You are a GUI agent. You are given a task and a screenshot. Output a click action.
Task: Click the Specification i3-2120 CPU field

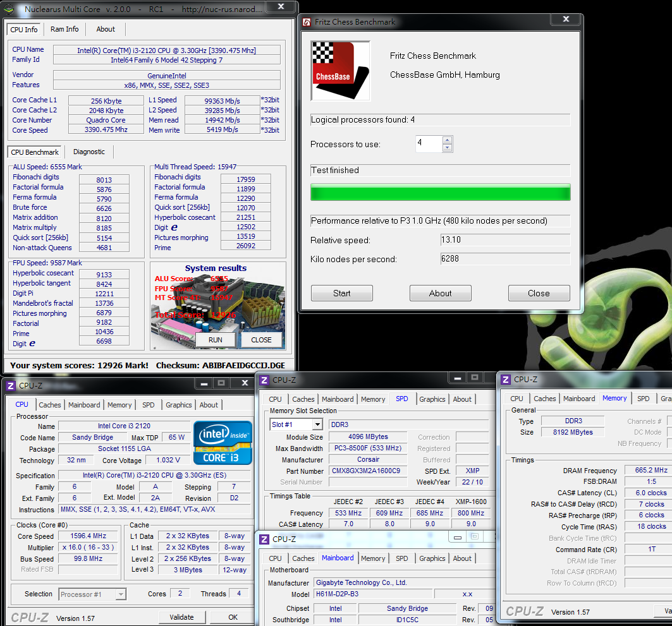pyautogui.click(x=154, y=475)
